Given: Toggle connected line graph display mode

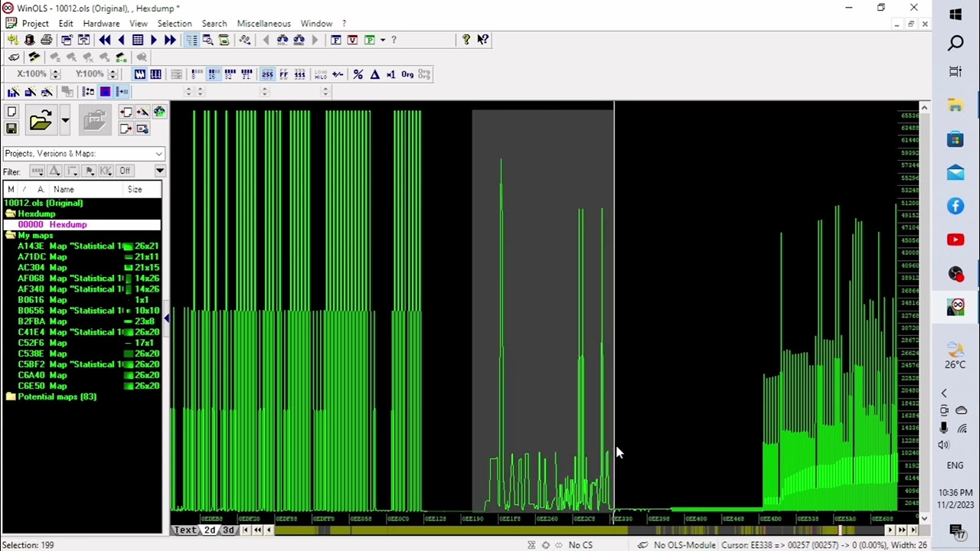Looking at the screenshot, I should point(139,74).
